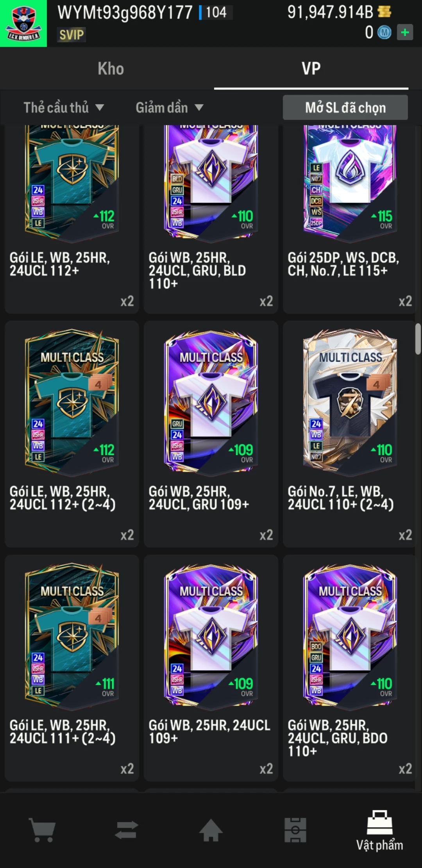The image size is (422, 868).
Task: Tap the blue M points icon
Action: (x=384, y=32)
